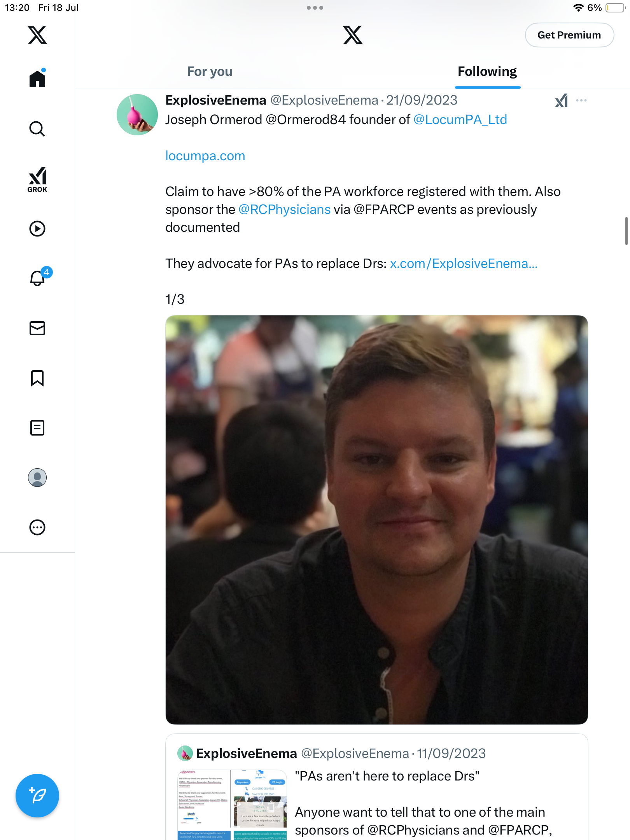Open the More circle menu in sidebar

click(37, 527)
